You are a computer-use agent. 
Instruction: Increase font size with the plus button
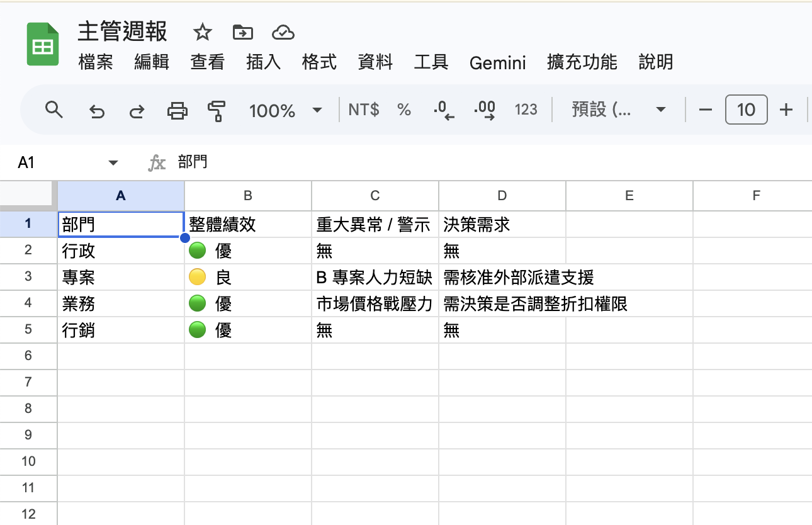[x=786, y=110]
